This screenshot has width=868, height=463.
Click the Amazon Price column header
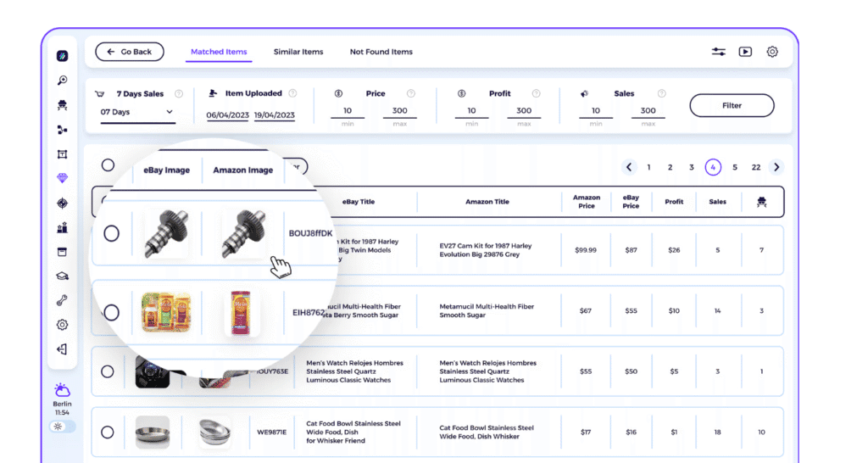pos(587,202)
